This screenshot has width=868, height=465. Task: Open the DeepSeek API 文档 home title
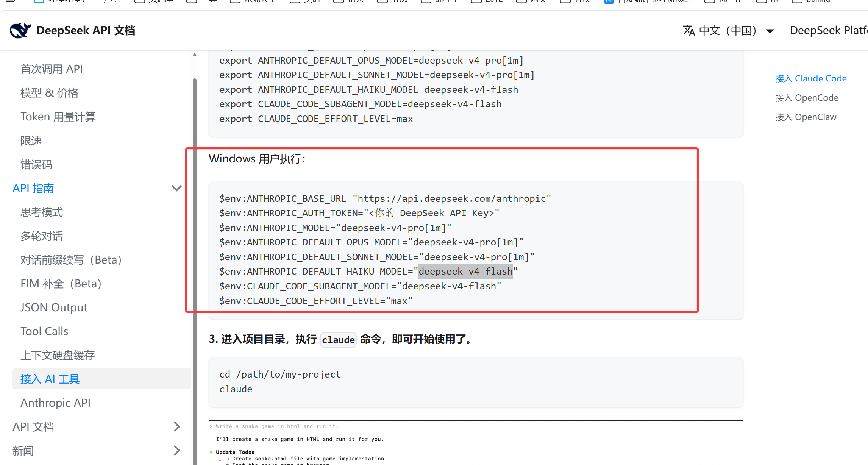(x=86, y=30)
